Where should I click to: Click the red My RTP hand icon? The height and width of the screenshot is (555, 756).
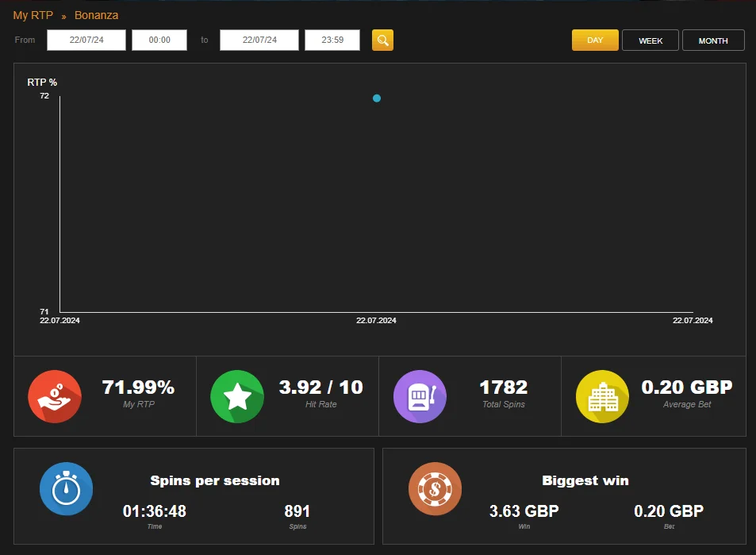pyautogui.click(x=55, y=397)
